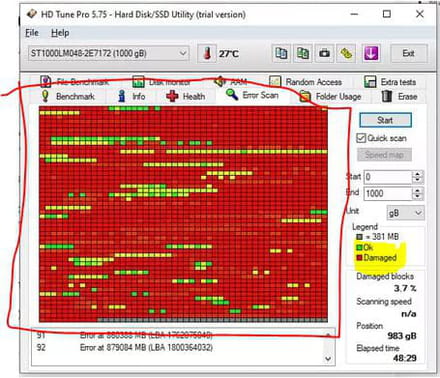The image size is (440, 378).
Task: Click the copy screenshot to clipboard icon
Action: (303, 53)
